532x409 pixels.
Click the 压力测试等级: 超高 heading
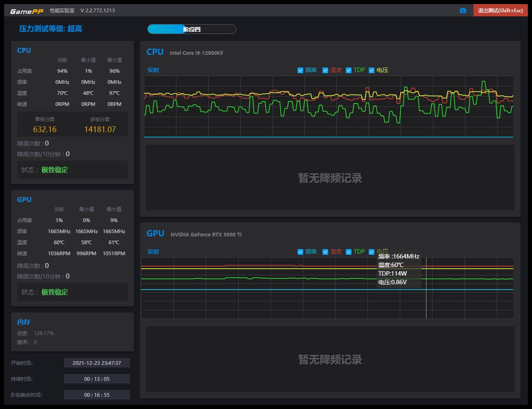click(51, 29)
